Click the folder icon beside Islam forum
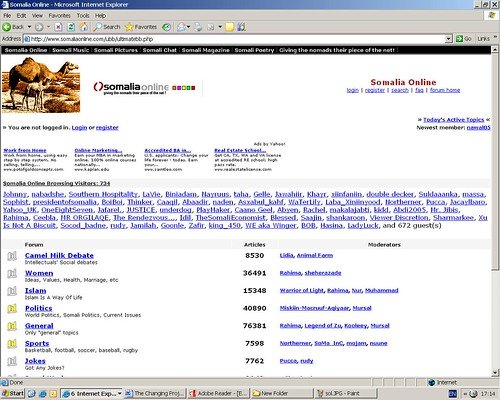500x400 pixels. [x=12, y=291]
